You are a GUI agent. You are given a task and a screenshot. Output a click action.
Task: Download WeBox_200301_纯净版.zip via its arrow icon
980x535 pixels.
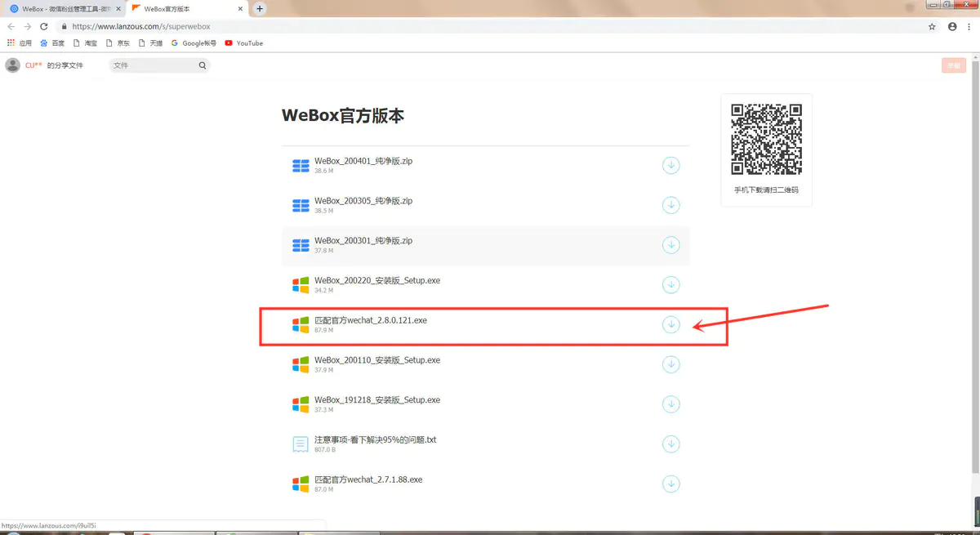(670, 245)
